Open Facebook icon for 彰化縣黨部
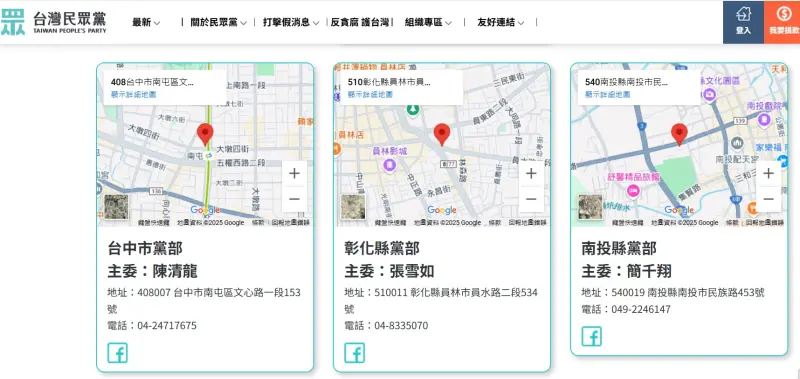This screenshot has width=800, height=379. 355,353
